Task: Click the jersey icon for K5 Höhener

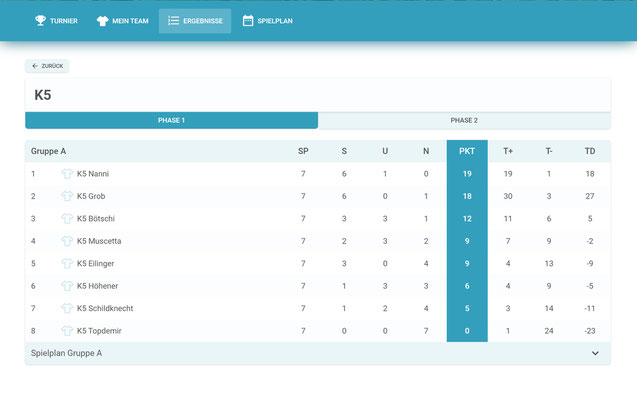Action: click(67, 286)
